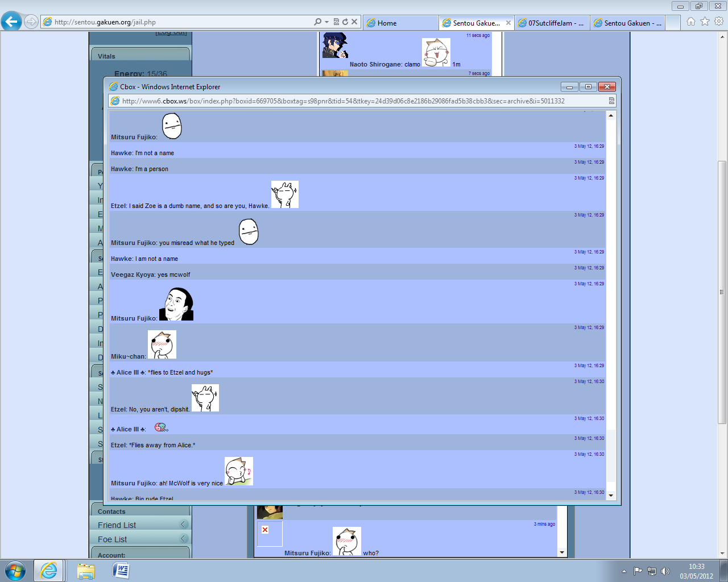This screenshot has width=728, height=582.
Task: Open the Foe List link
Action: click(x=112, y=539)
